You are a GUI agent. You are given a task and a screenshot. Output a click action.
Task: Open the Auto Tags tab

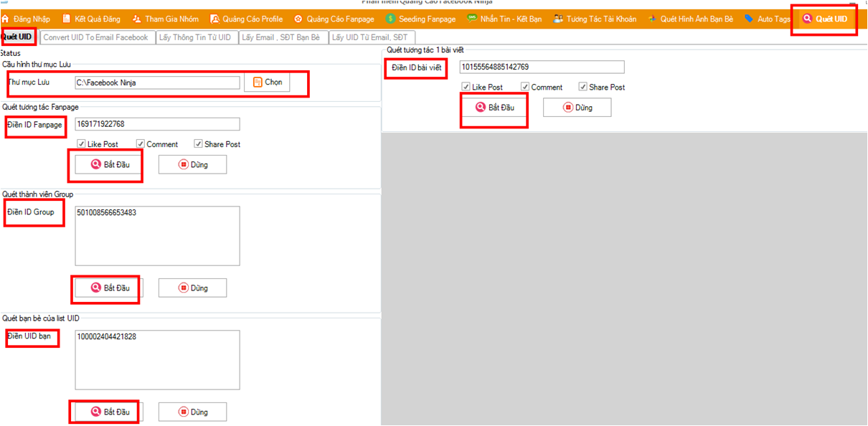click(x=767, y=19)
